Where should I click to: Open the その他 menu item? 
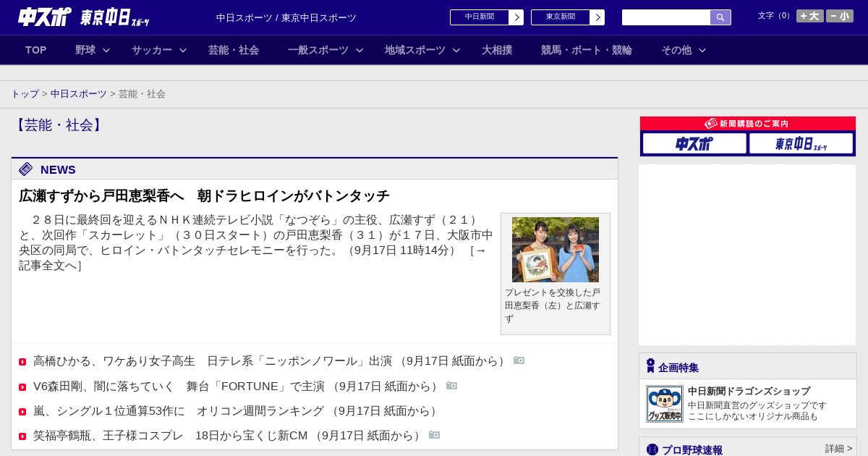coord(676,50)
